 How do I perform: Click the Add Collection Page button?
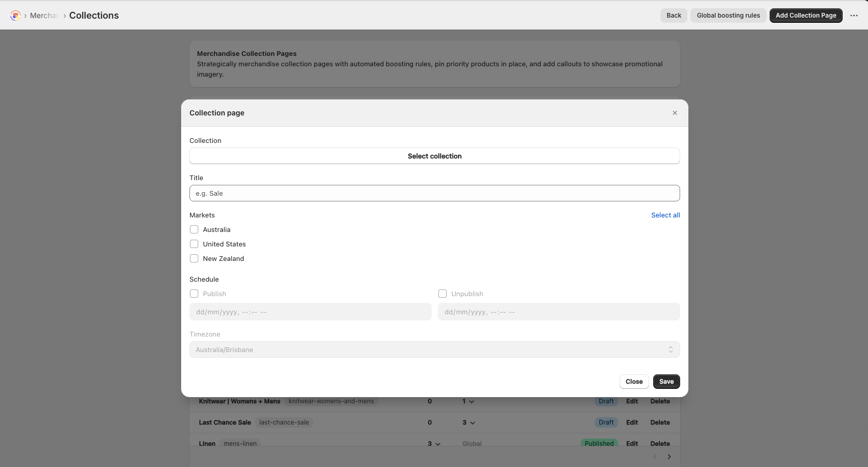[x=805, y=16]
